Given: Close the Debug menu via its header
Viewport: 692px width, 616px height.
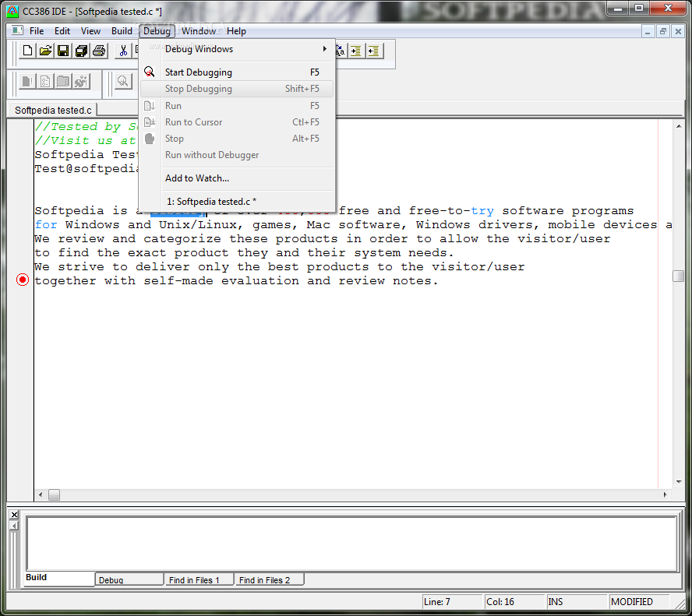Looking at the screenshot, I should 157,31.
